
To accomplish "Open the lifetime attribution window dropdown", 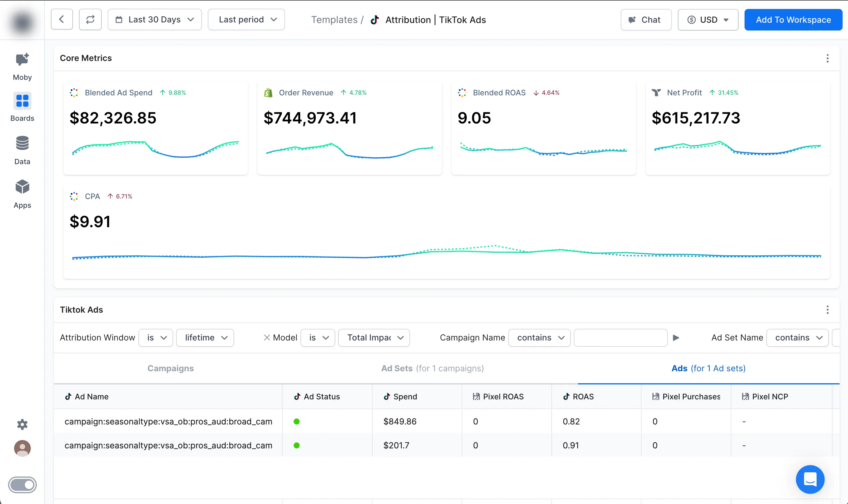I will (x=205, y=337).
